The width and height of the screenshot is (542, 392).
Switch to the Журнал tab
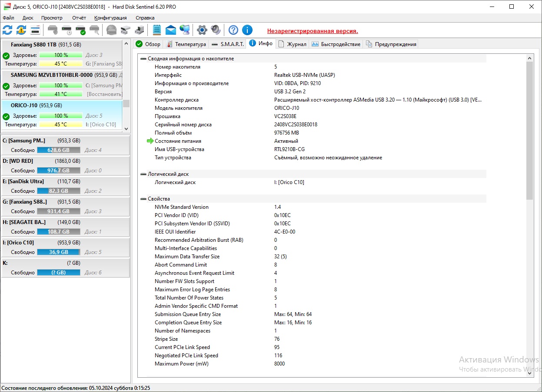293,44
